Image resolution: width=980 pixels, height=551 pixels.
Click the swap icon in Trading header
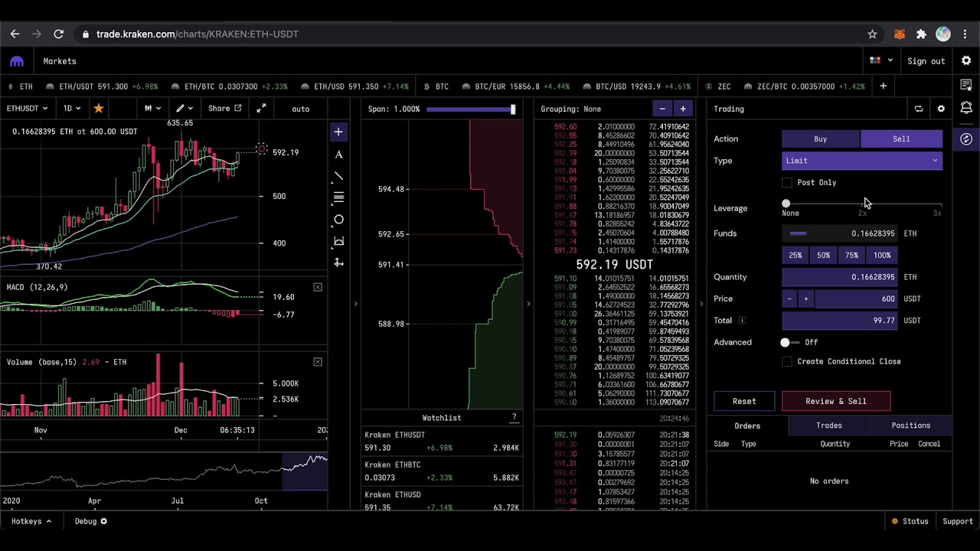point(919,109)
